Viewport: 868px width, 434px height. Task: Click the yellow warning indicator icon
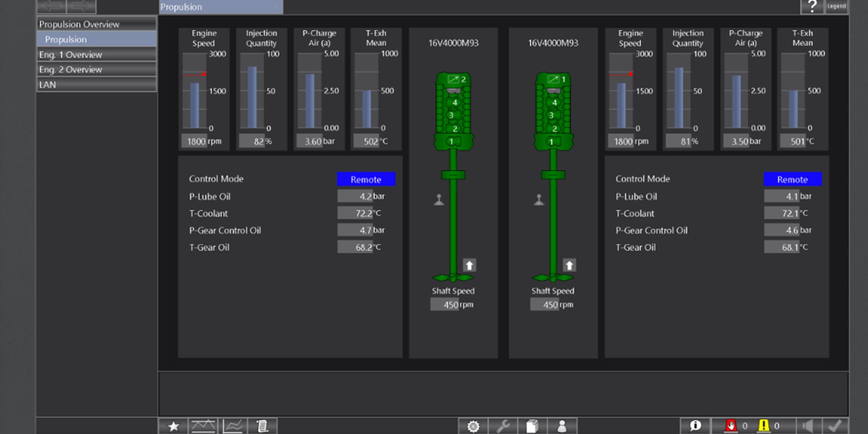pyautogui.click(x=763, y=426)
